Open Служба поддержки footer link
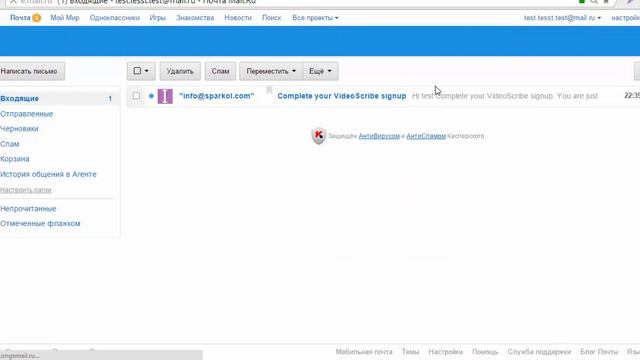Viewport: 640px width, 360px height. 539,351
